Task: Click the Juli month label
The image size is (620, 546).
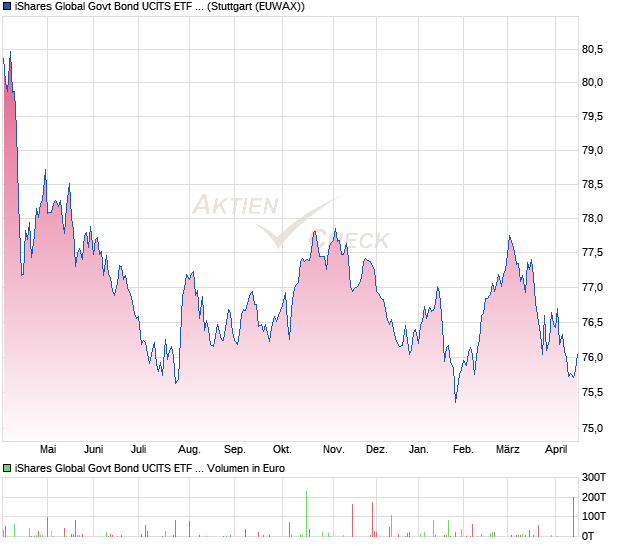Action: tap(139, 450)
